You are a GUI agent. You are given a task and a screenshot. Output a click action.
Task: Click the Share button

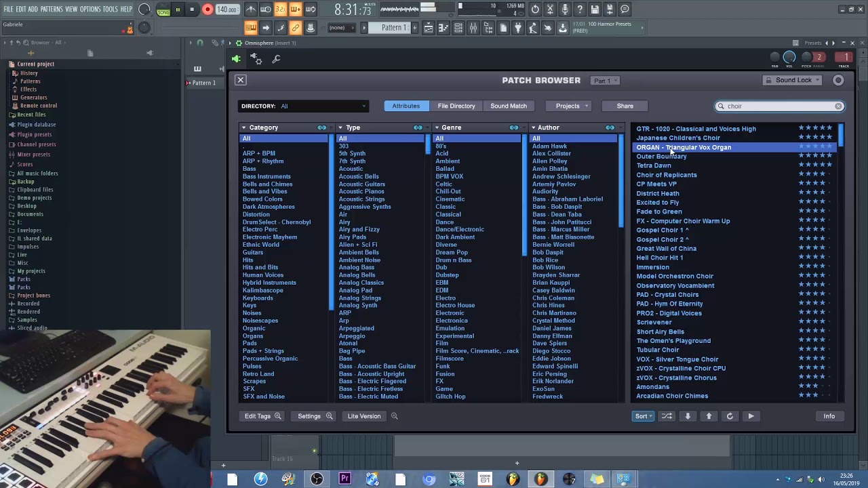(625, 106)
